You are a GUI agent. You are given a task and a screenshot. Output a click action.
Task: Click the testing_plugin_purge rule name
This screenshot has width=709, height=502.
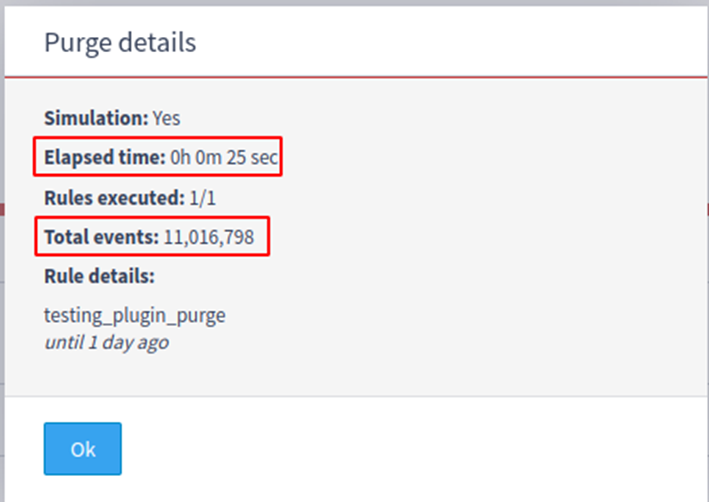[134, 315]
